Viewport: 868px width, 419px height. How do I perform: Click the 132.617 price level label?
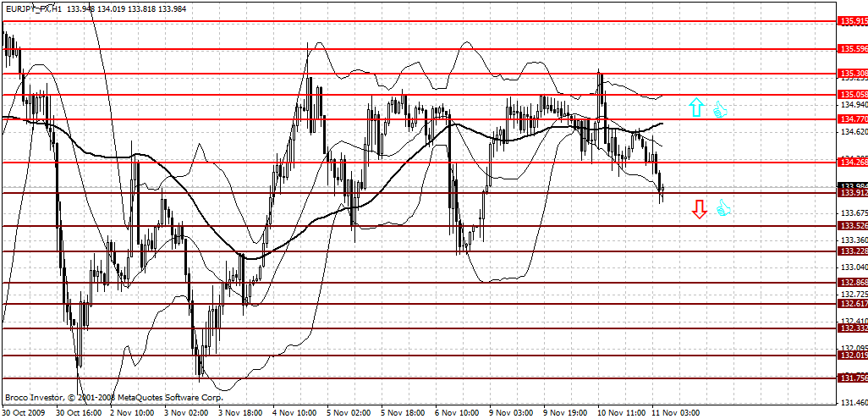(x=851, y=303)
